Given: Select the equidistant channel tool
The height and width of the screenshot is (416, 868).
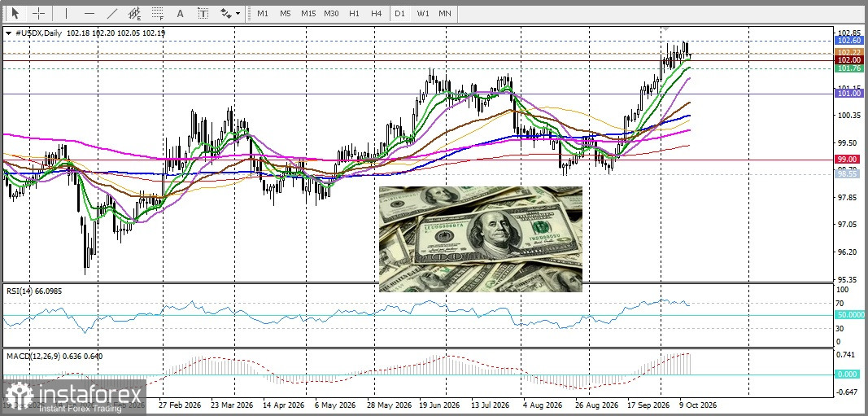Looking at the screenshot, I should tap(134, 13).
